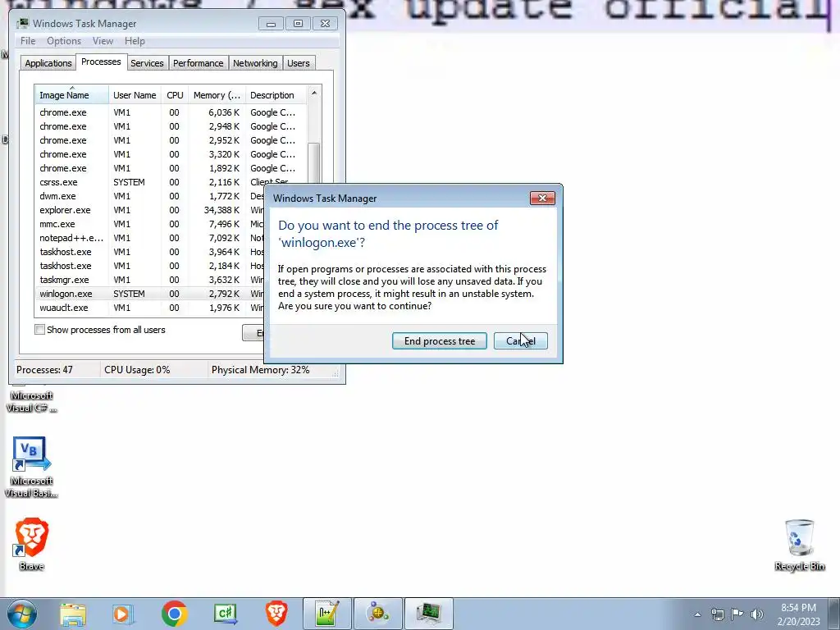Select the winlogon.exe process row
The width and height of the screenshot is (840, 630).
(x=150, y=294)
